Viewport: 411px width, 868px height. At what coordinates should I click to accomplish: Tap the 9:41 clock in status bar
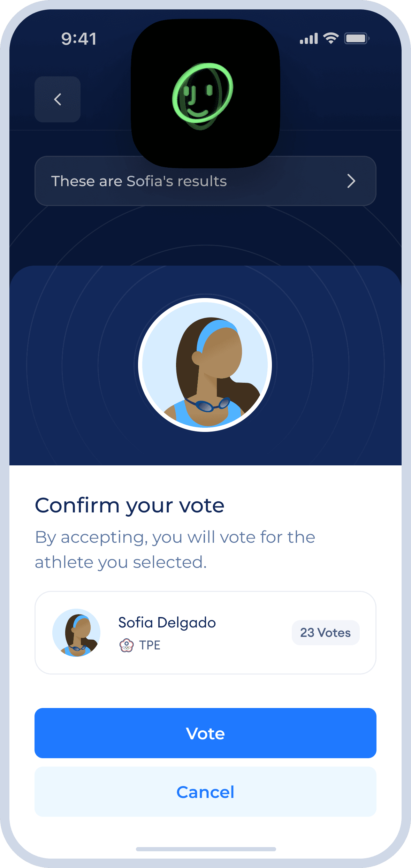[x=79, y=38]
